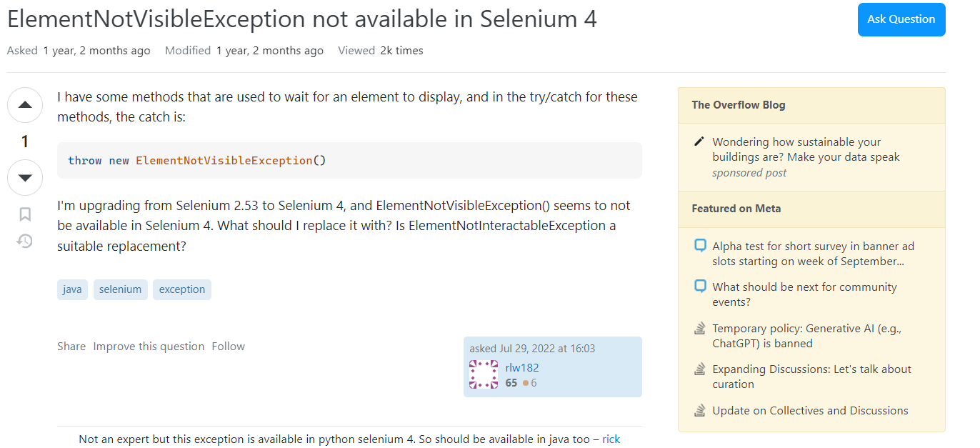The width and height of the screenshot is (980, 448).
Task: Downvote the question with the down arrow
Action: tap(25, 177)
